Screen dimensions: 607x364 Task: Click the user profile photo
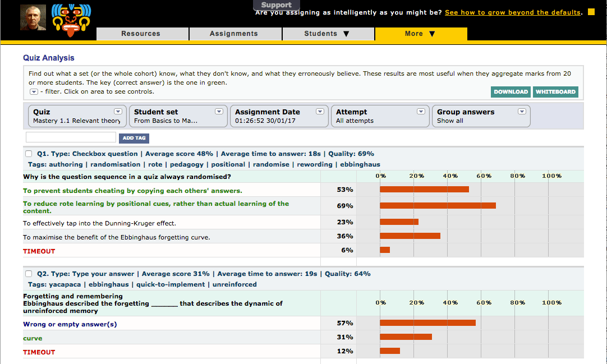[x=33, y=18]
